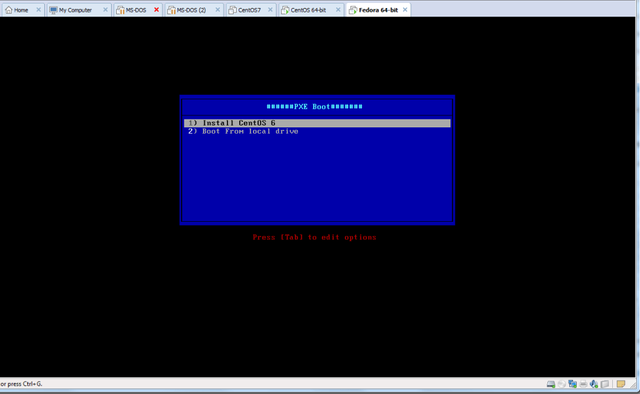Click the hard disk status icon
Image resolution: width=640 pixels, height=394 pixels.
click(x=551, y=384)
